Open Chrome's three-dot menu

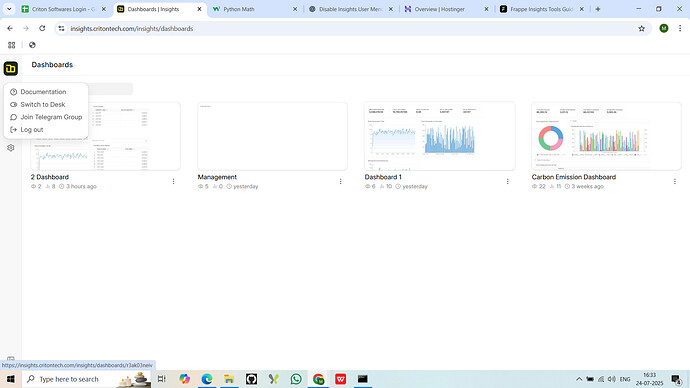tap(680, 29)
